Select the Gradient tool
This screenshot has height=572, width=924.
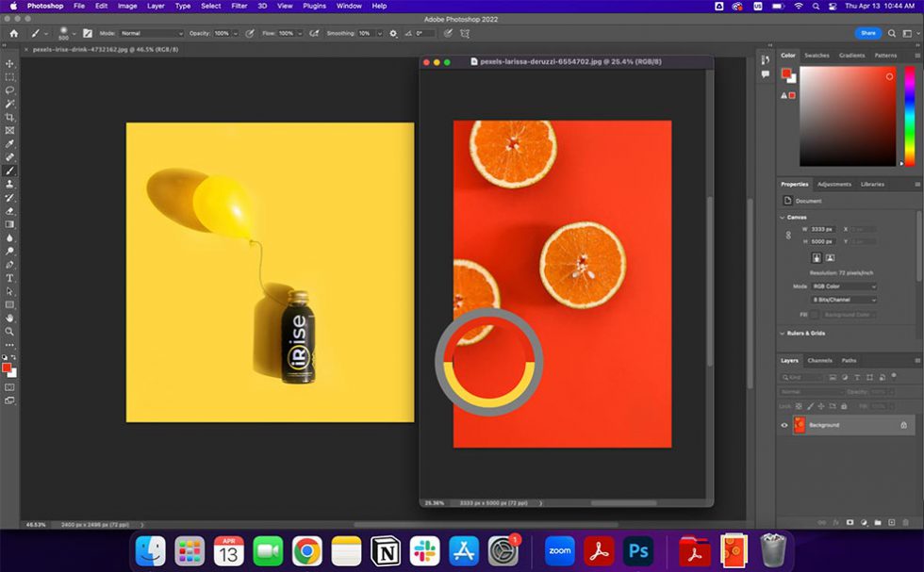point(10,222)
